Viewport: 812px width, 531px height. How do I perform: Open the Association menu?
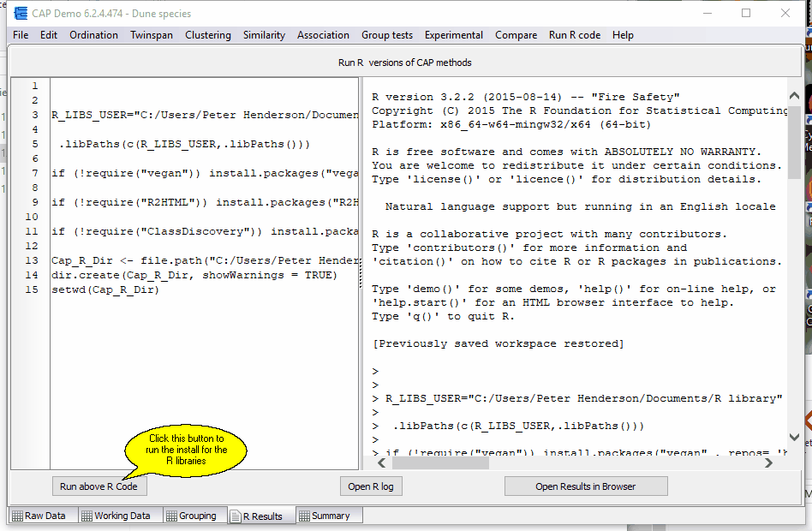323,35
